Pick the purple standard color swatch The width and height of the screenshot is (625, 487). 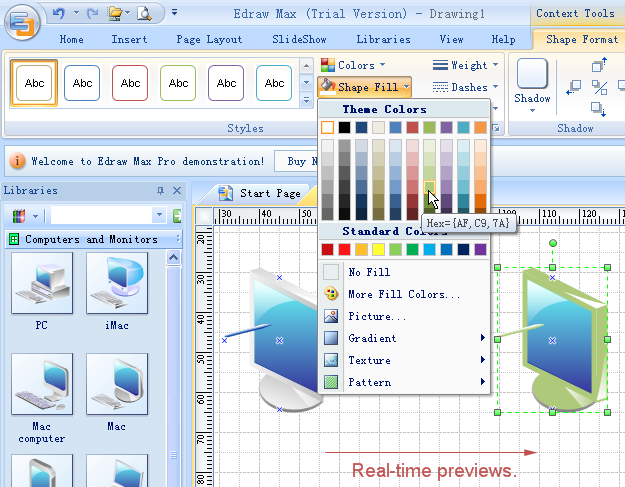480,249
